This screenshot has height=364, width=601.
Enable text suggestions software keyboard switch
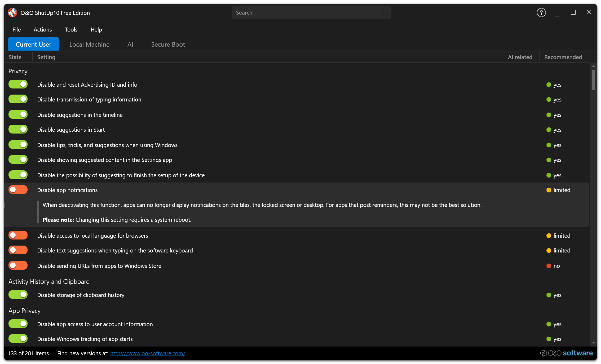click(18, 250)
